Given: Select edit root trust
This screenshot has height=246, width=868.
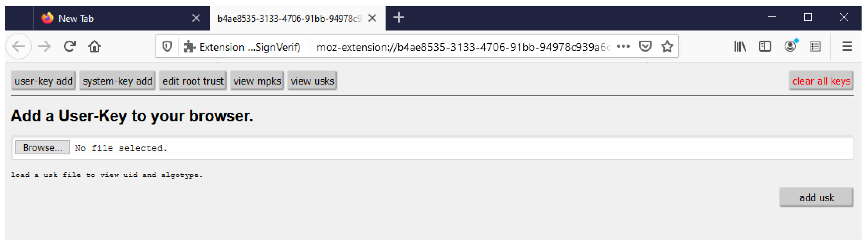Looking at the screenshot, I should coord(193,81).
